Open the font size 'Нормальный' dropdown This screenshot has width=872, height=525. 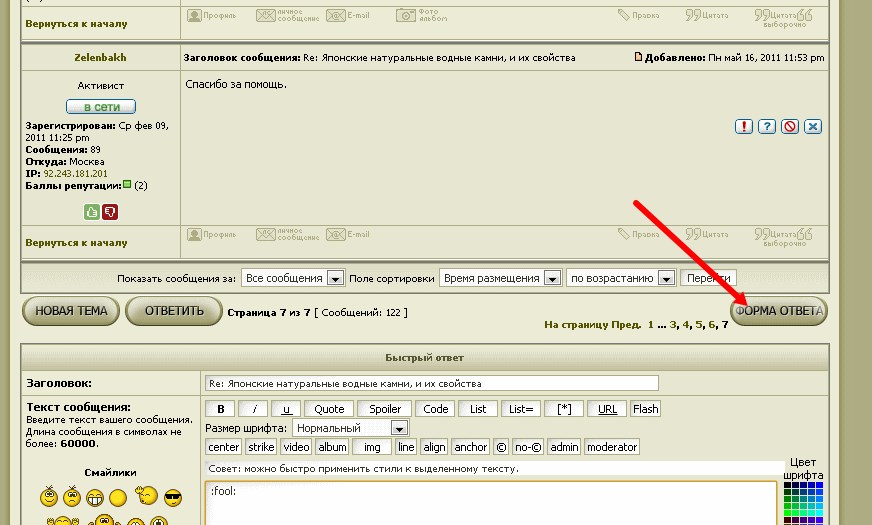point(350,428)
